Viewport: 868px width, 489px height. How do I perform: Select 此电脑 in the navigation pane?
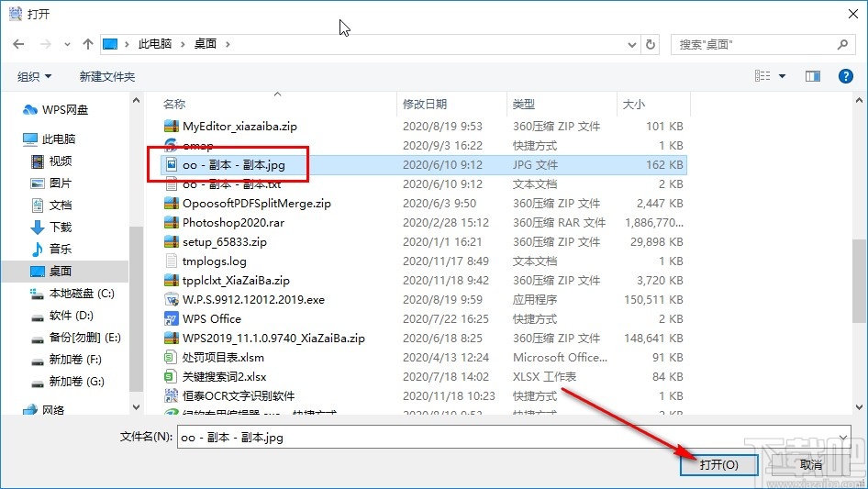(49, 139)
